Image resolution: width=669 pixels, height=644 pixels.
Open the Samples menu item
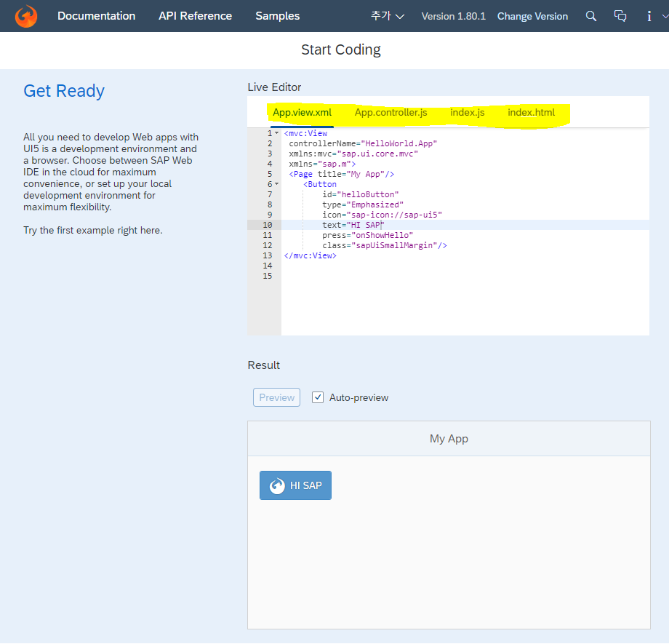click(277, 16)
